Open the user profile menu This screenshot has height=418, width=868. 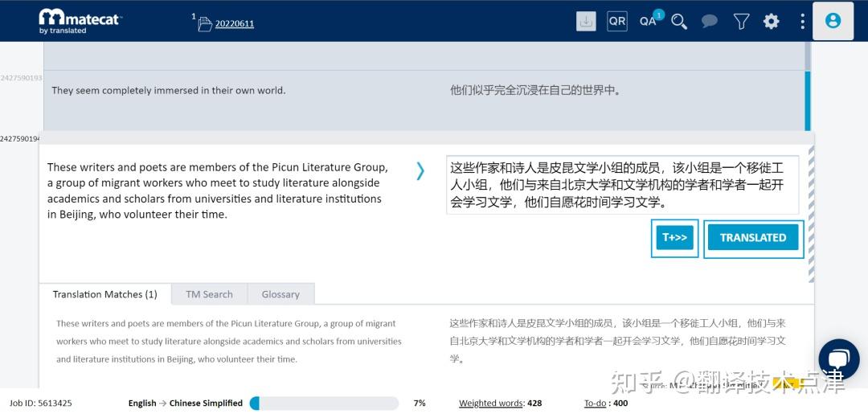[833, 21]
